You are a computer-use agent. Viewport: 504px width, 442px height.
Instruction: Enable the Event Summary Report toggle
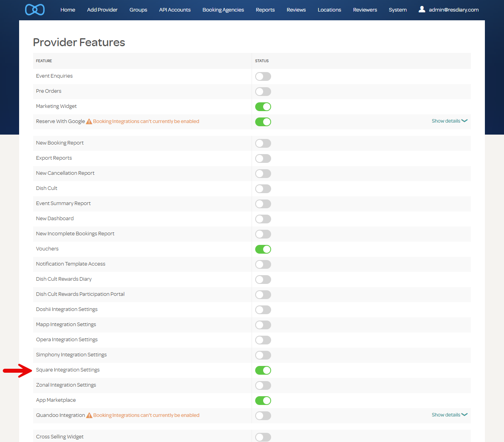click(263, 204)
